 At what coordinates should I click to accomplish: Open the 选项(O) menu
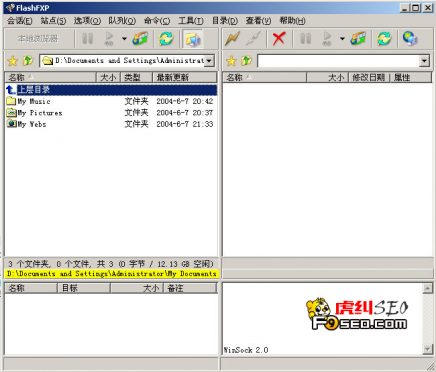(87, 21)
